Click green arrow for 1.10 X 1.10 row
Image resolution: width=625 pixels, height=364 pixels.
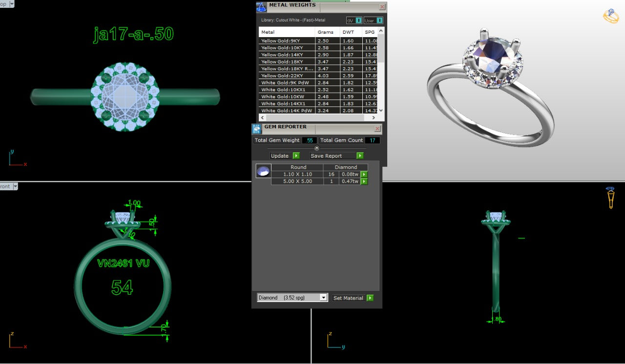tap(364, 174)
